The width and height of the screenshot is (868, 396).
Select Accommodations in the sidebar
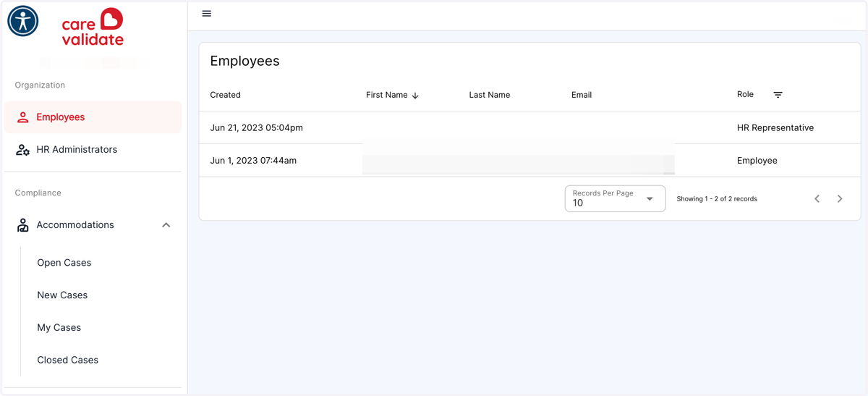(x=93, y=225)
